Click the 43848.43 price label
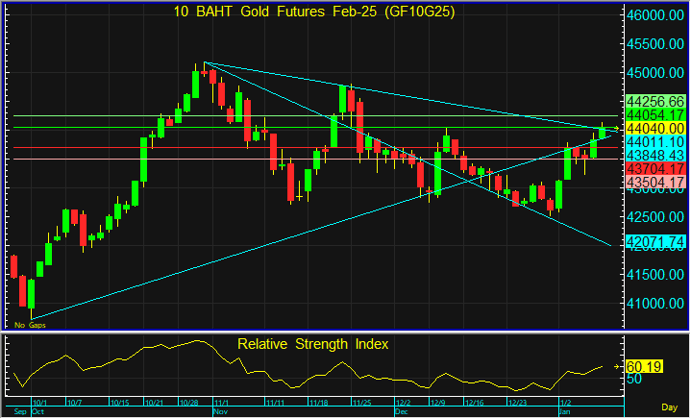The image size is (691, 419). point(654,156)
